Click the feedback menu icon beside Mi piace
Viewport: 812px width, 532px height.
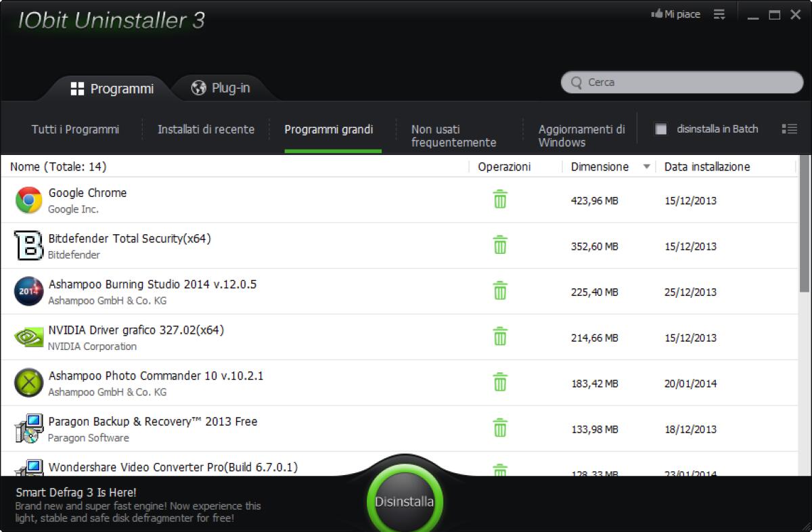point(719,14)
